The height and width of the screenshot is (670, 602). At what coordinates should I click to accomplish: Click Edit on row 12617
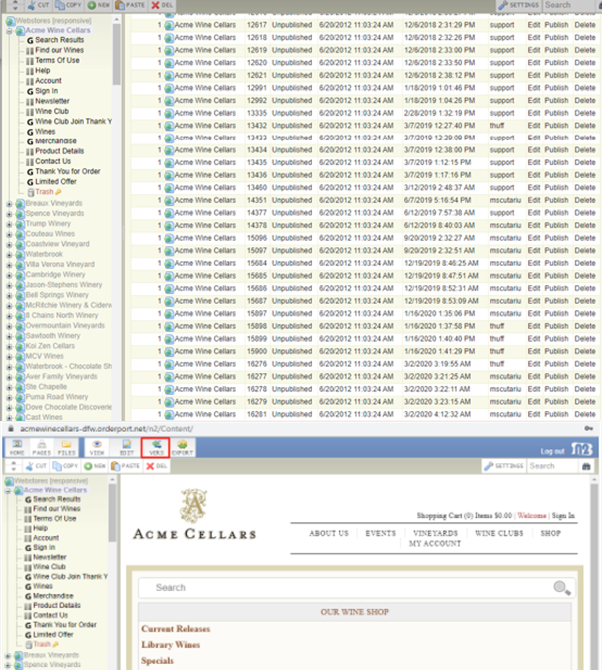[x=534, y=25]
